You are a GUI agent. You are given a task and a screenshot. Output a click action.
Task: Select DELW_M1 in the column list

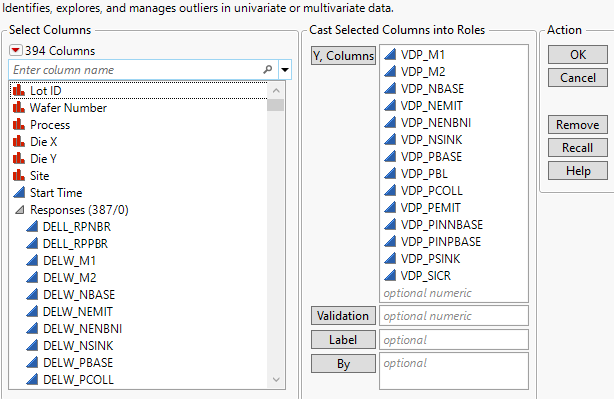click(138, 261)
